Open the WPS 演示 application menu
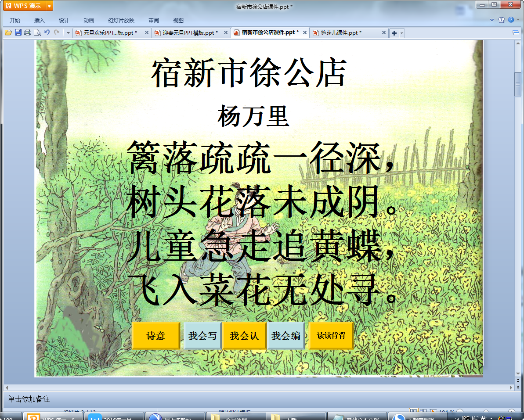Viewport: 524px width, 420px height. [x=24, y=6]
